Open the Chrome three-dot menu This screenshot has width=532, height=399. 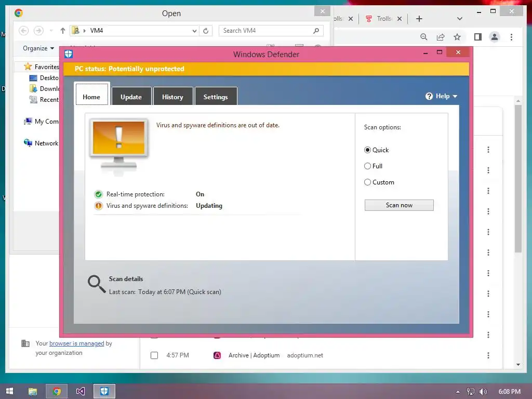511,37
